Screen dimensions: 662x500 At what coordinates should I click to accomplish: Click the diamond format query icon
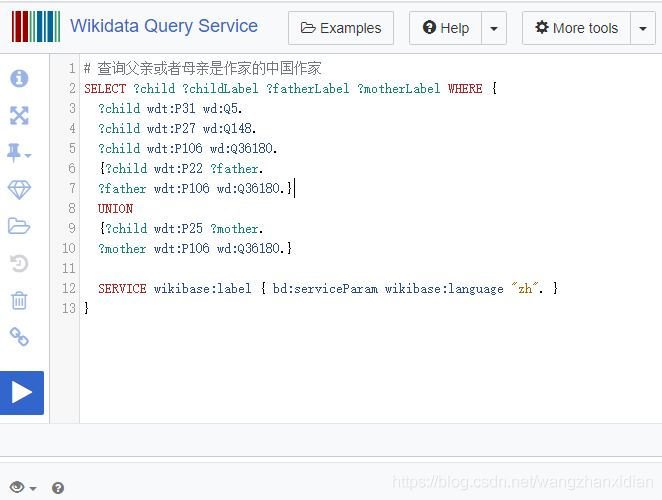click(x=19, y=189)
